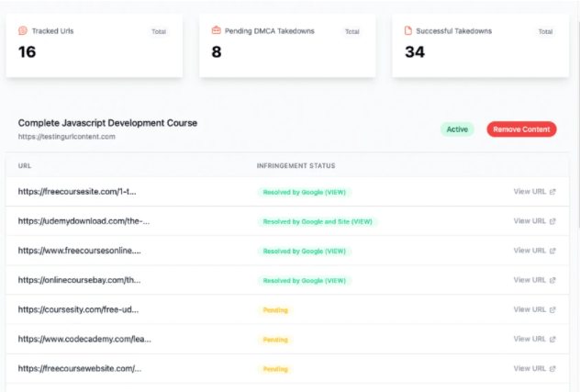The width and height of the screenshot is (580, 392).
Task: Click the Pending badge for coursesity.com
Action: click(275, 310)
